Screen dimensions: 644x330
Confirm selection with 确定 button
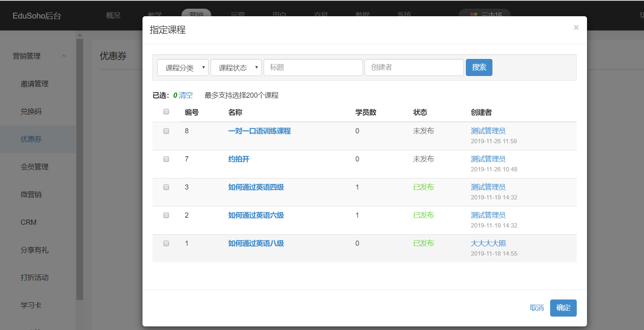pos(563,308)
